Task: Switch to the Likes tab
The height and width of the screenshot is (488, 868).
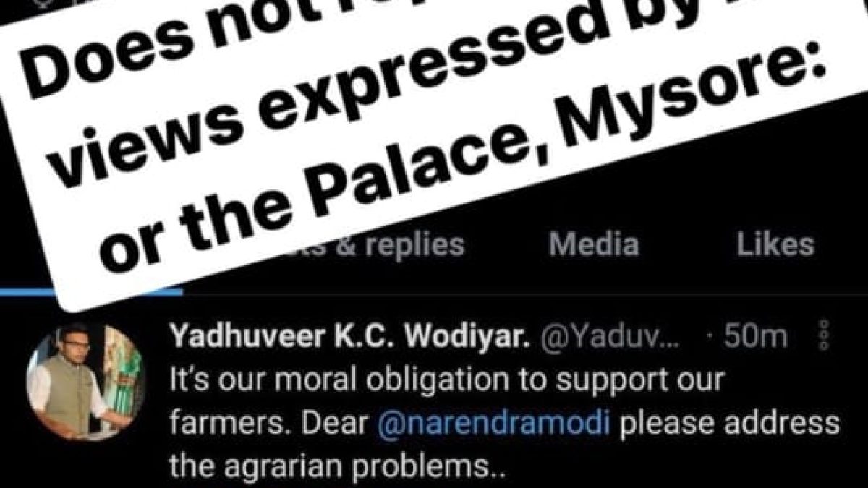Action: tap(775, 245)
